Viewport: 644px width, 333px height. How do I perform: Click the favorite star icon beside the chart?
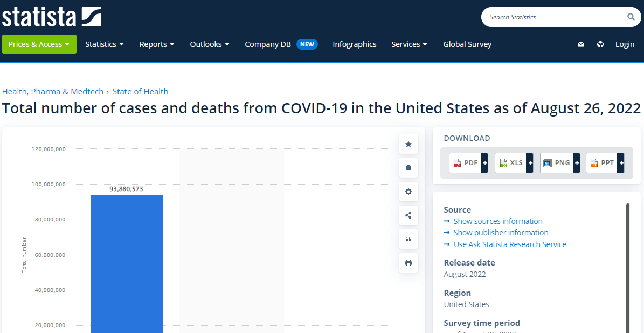point(408,144)
